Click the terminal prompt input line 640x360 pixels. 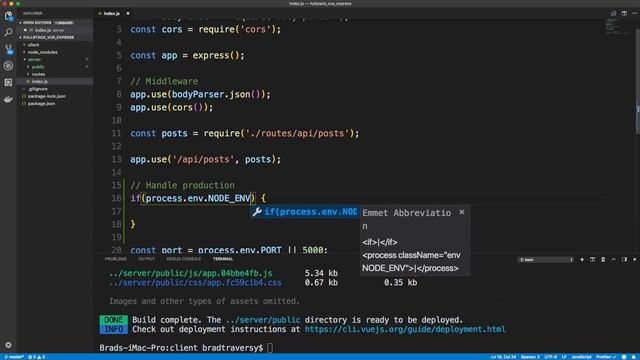(186, 348)
